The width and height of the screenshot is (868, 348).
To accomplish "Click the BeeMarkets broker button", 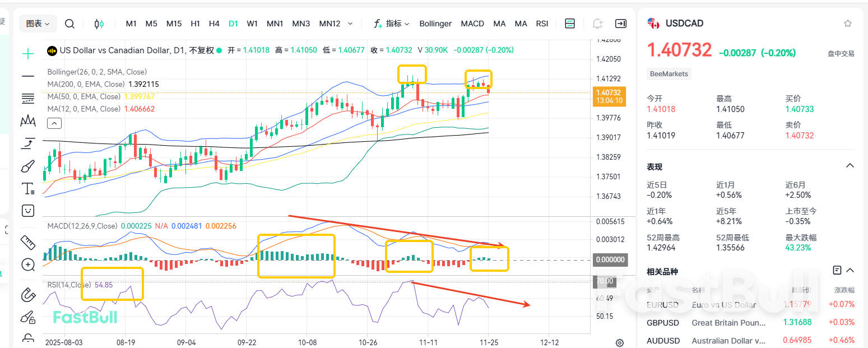I will pyautogui.click(x=669, y=74).
